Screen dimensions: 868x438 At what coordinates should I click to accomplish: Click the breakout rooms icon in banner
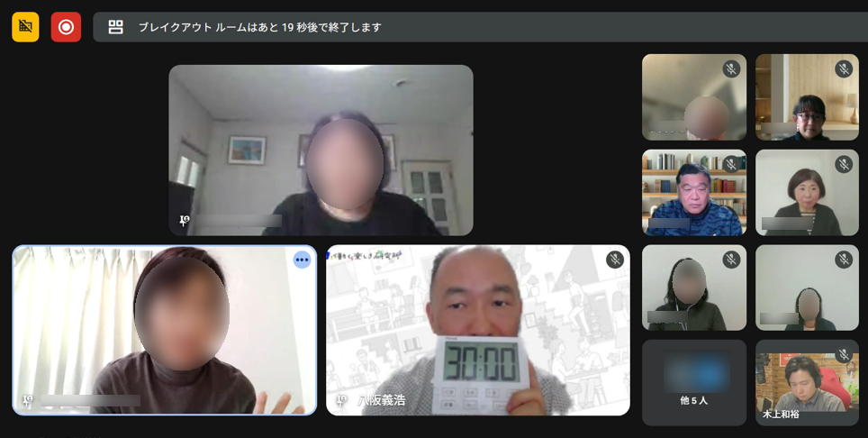pos(116,27)
